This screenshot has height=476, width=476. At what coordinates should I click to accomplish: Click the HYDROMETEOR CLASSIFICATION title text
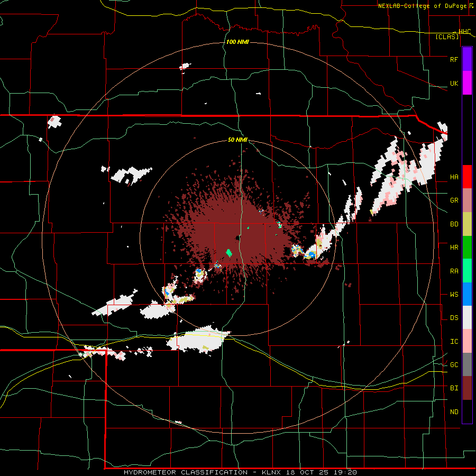tap(186, 472)
